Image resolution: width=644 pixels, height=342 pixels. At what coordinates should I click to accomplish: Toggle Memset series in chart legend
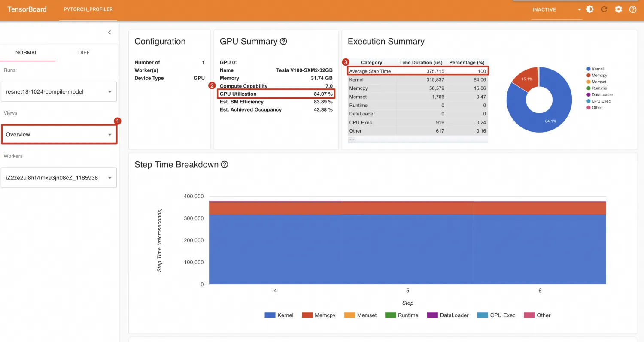click(x=360, y=315)
